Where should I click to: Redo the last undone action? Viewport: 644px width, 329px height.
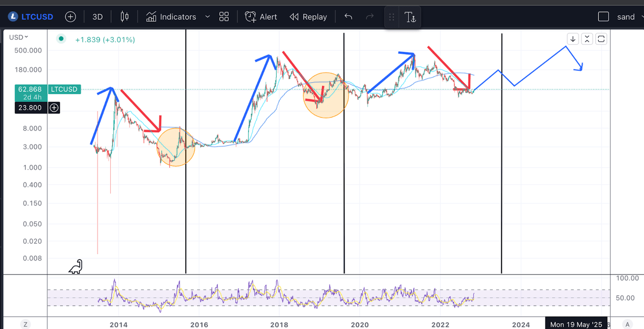point(370,17)
